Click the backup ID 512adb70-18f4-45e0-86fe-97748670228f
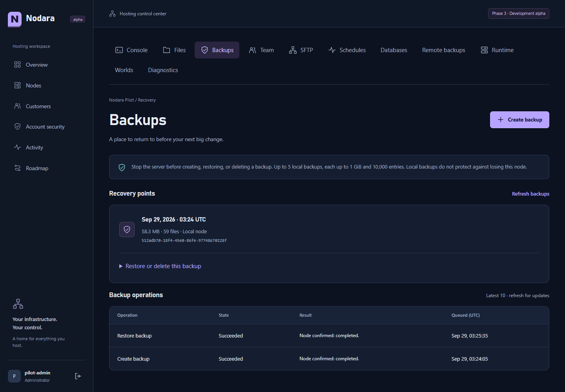565x392 pixels. click(x=184, y=241)
